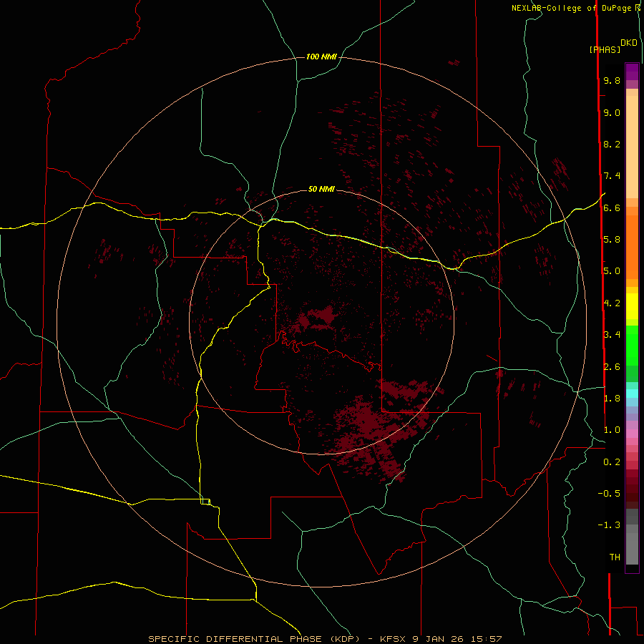Click the "SPECIFIC DIFFERENTIAL PHASE (KDP)" product title
The height and width of the screenshot is (644, 644).
point(254,639)
